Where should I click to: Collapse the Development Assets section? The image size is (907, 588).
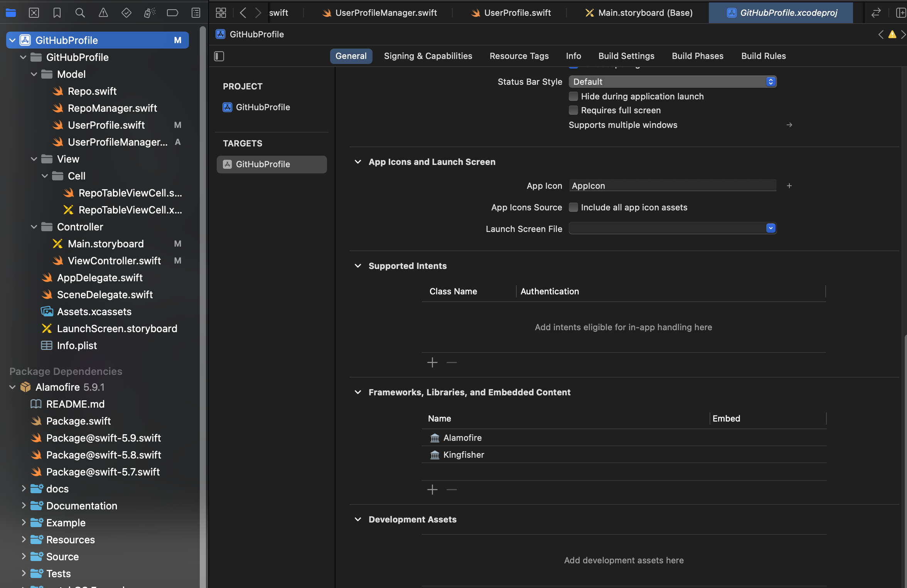[358, 519]
